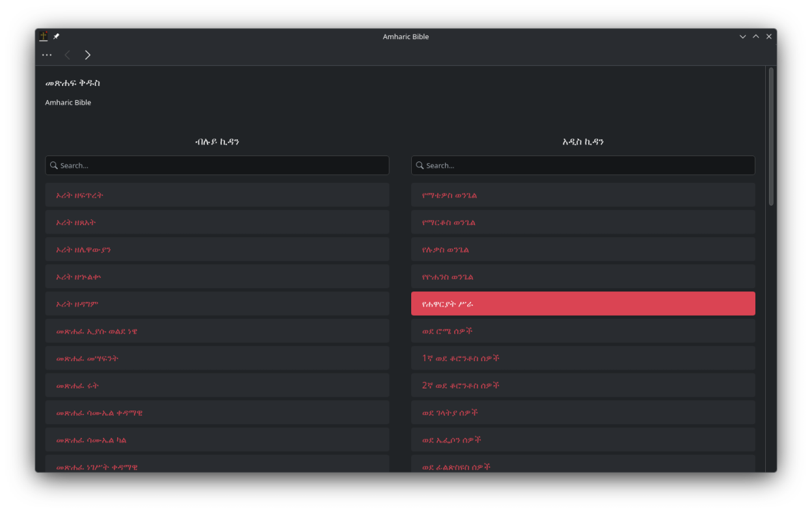Maximize the window with the up chevron
This screenshot has width=812, height=514.
click(755, 36)
